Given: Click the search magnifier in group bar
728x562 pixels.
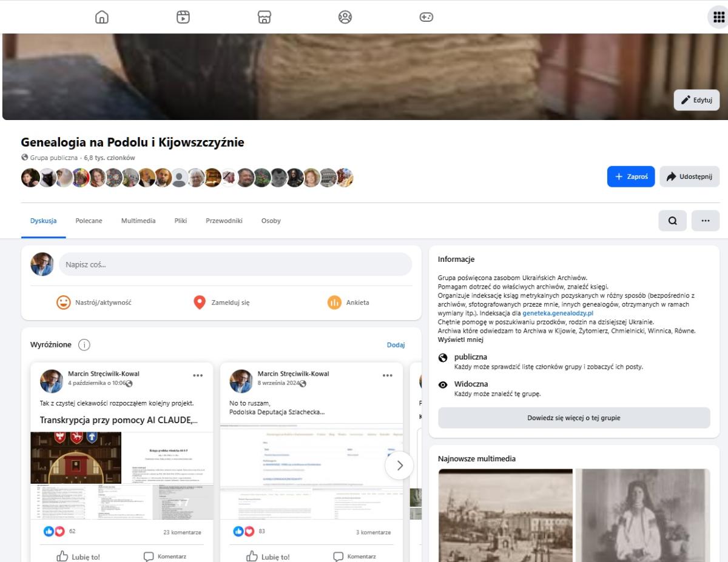Looking at the screenshot, I should (673, 221).
